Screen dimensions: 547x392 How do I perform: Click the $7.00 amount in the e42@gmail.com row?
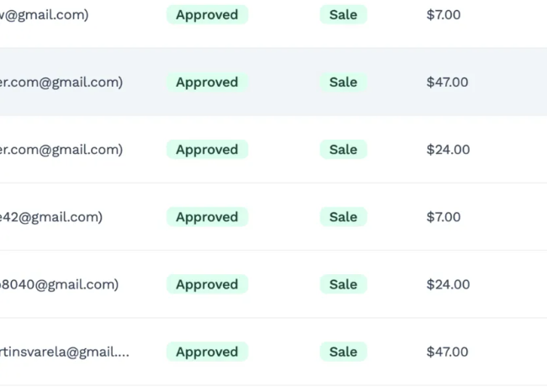coord(443,217)
